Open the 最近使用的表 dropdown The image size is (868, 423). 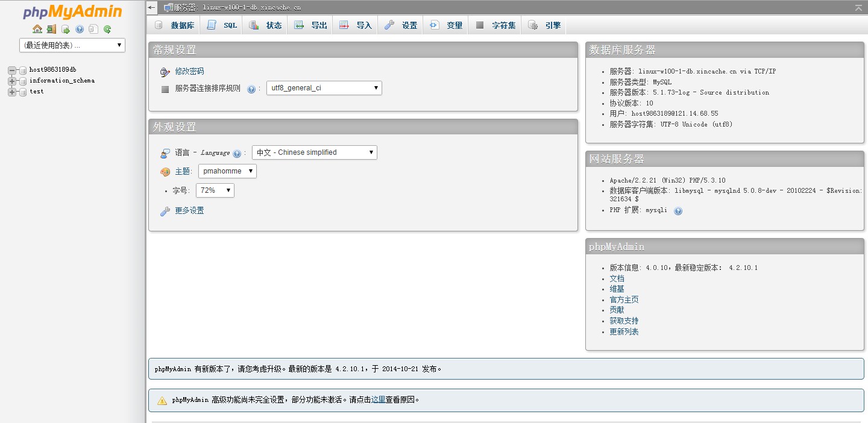72,45
